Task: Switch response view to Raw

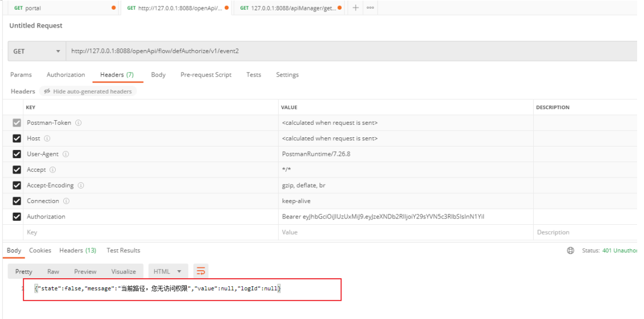Action: [x=53, y=271]
